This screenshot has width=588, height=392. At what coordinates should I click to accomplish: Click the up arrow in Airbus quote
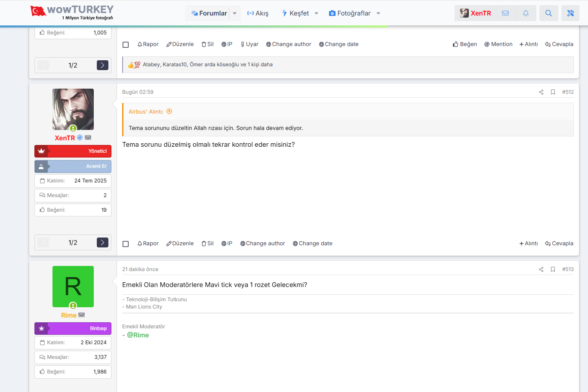169,111
